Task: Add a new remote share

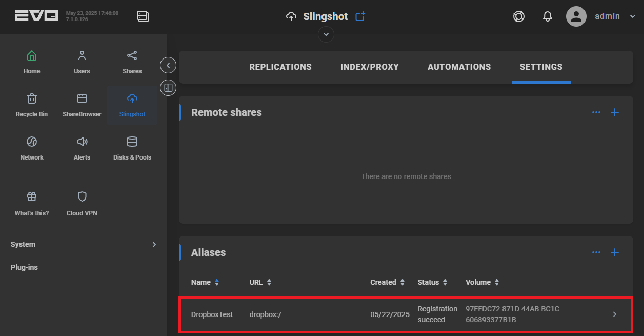Action: (x=615, y=112)
